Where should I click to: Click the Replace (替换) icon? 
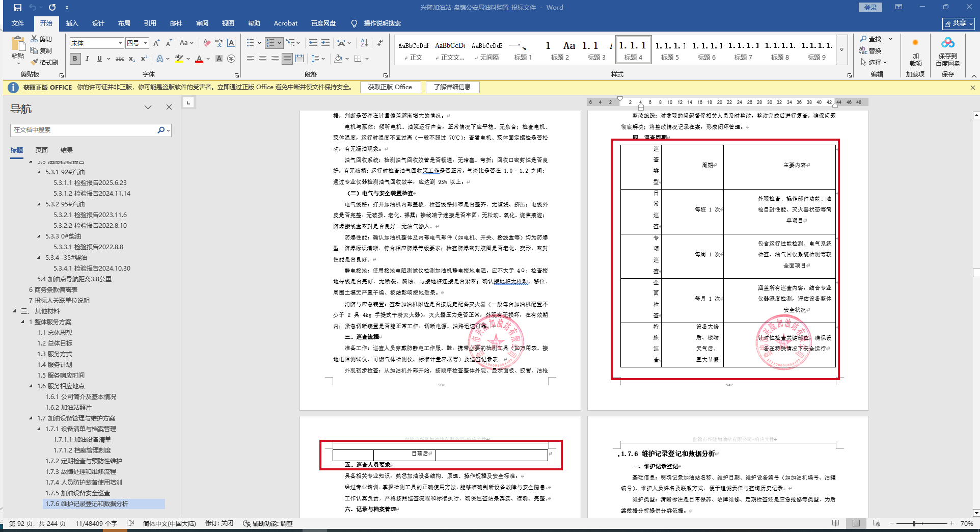[870, 50]
